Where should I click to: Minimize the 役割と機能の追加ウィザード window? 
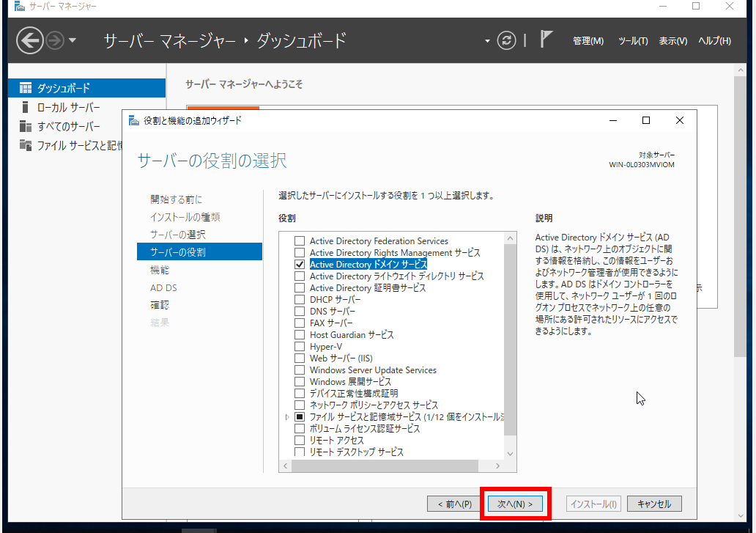[x=613, y=120]
